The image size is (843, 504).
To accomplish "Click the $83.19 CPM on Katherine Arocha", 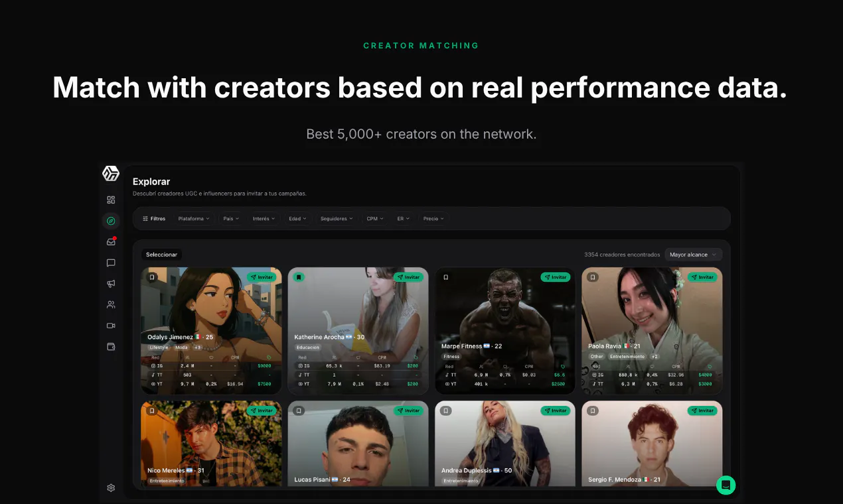I will (x=382, y=366).
